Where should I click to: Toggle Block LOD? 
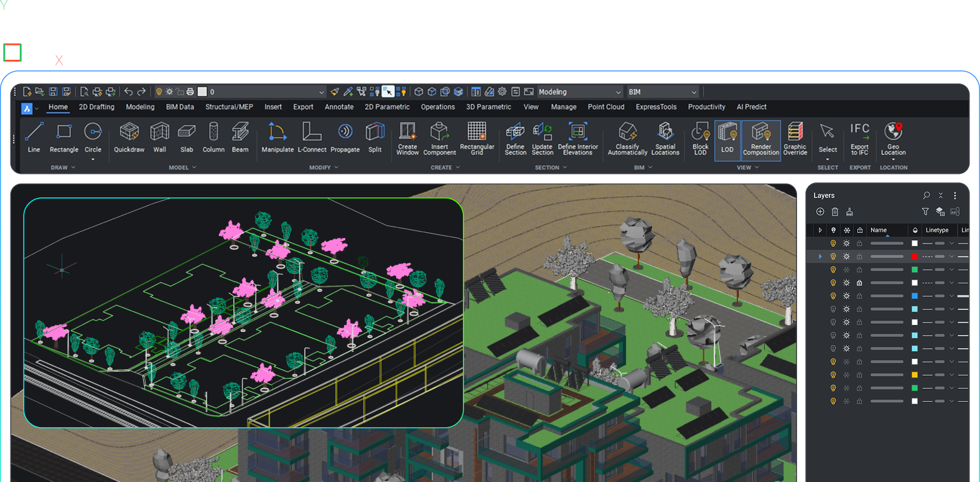pyautogui.click(x=701, y=138)
